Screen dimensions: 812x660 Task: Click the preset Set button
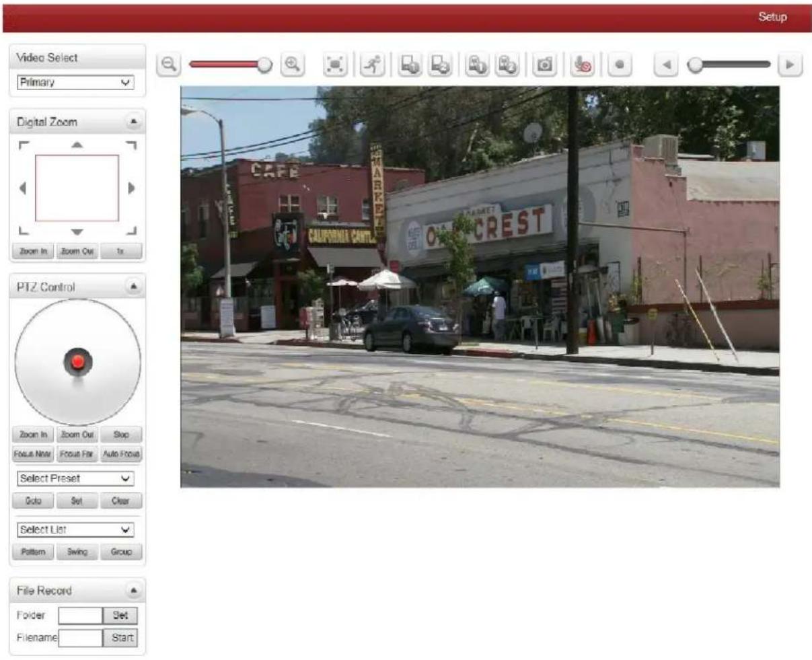(77, 501)
